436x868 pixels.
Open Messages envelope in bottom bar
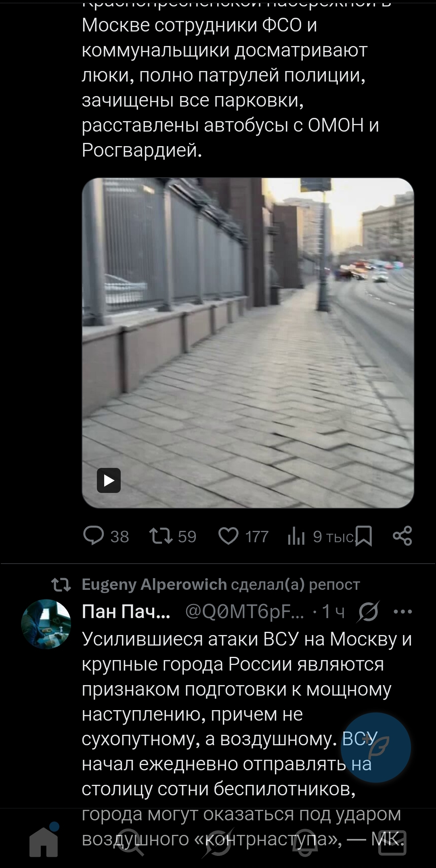tap(392, 841)
